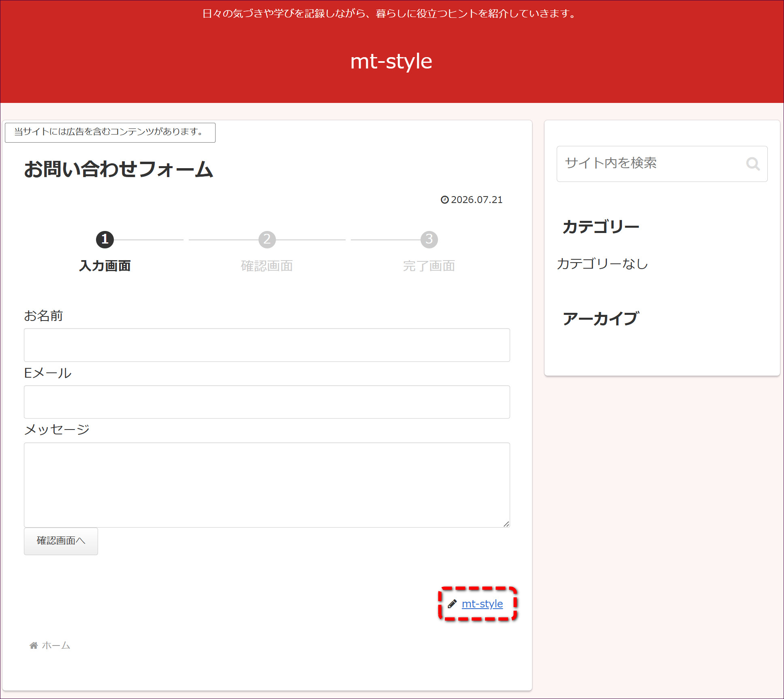
Task: Open the mt-style author link
Action: (482, 604)
